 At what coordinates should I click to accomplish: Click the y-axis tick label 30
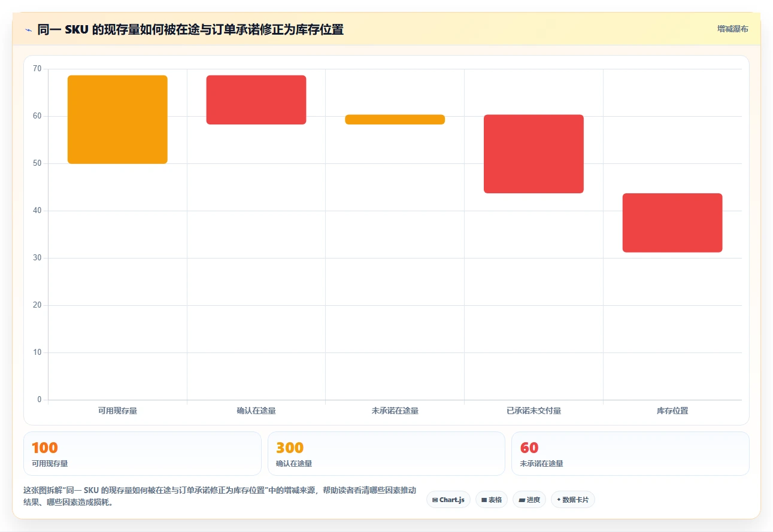coord(37,258)
